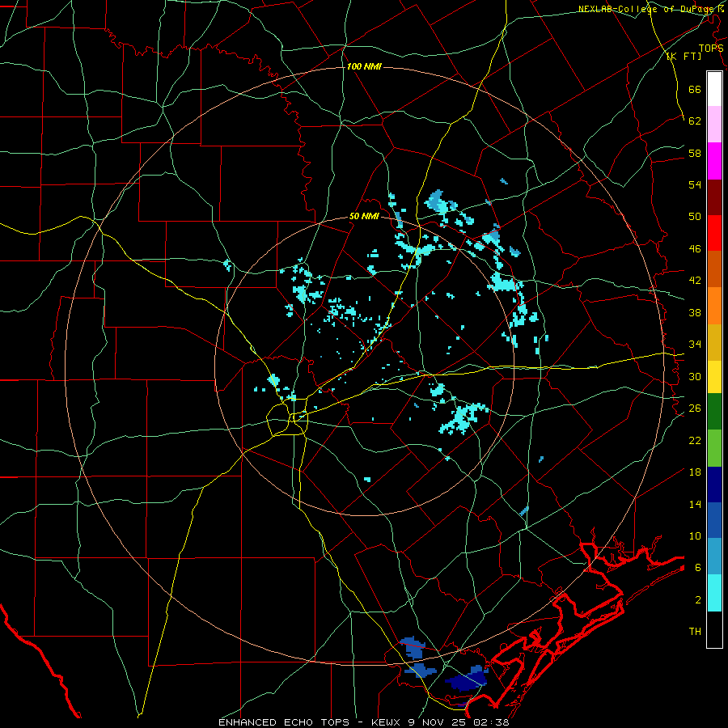Click the 100 NMI range ring label
The height and width of the screenshot is (728, 728).
coord(364,67)
